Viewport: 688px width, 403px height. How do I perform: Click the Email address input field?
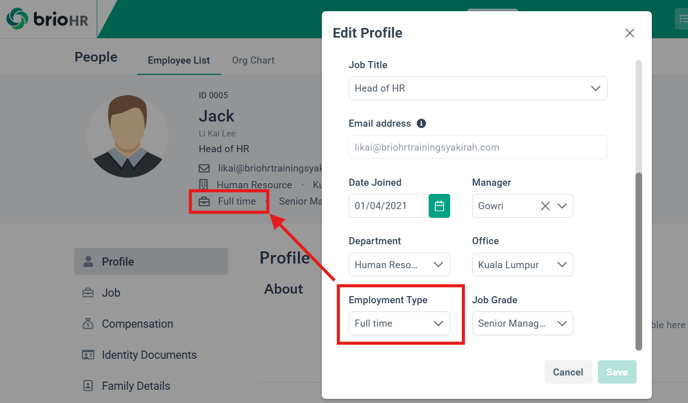coord(478,147)
